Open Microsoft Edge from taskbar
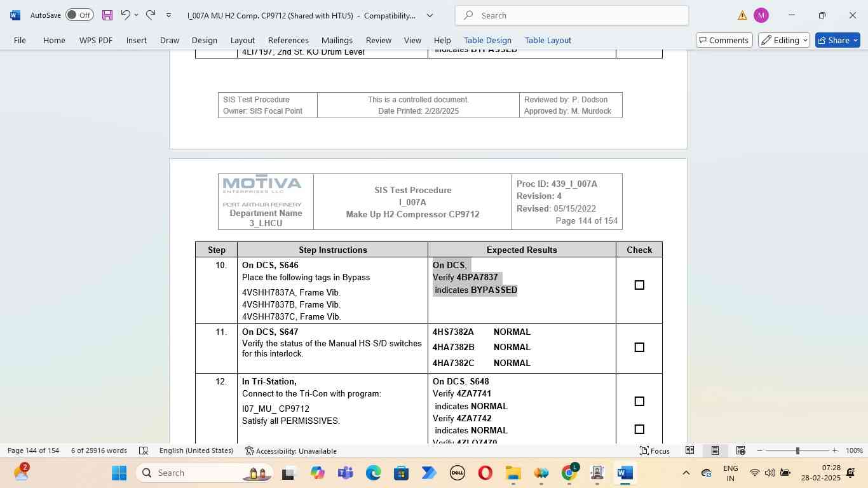This screenshot has width=868, height=488. pyautogui.click(x=374, y=473)
